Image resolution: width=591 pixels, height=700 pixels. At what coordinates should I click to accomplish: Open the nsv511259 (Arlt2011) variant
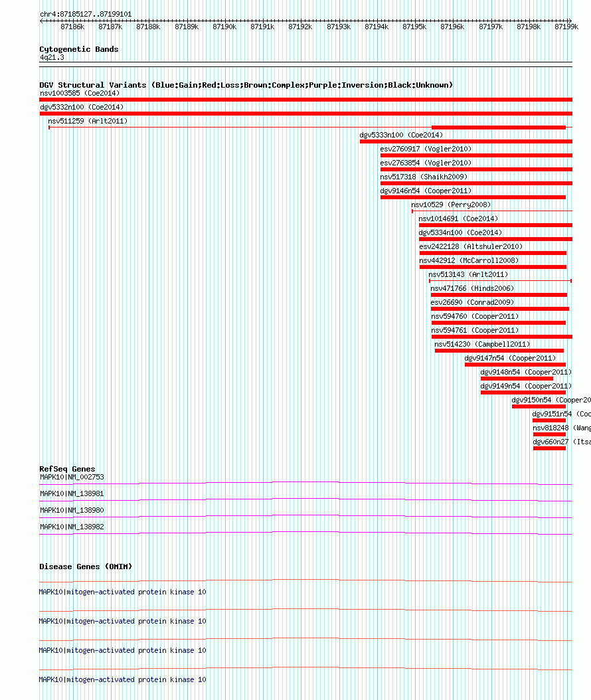(88, 121)
